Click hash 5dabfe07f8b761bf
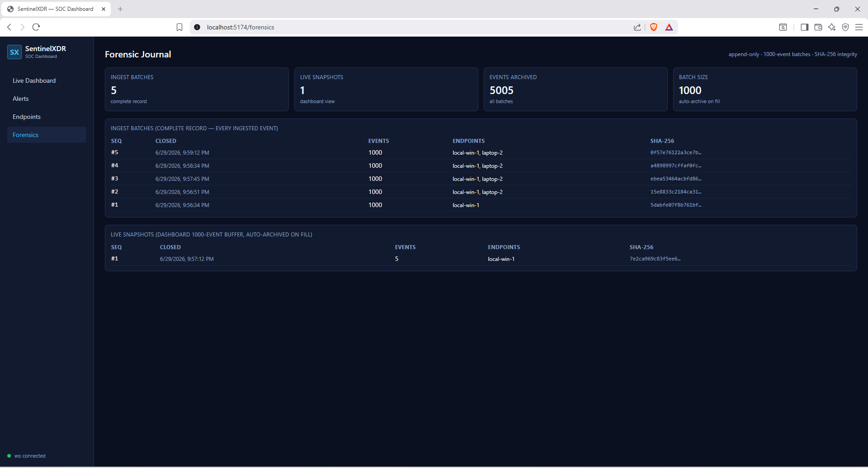868x468 pixels. (676, 205)
